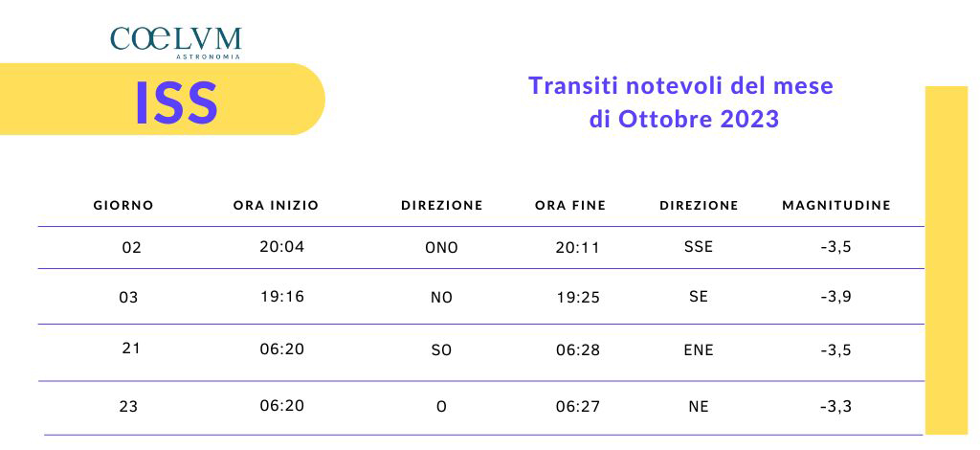The height and width of the screenshot is (450, 980).
Task: Select start time 19:16
Action: 282,296
